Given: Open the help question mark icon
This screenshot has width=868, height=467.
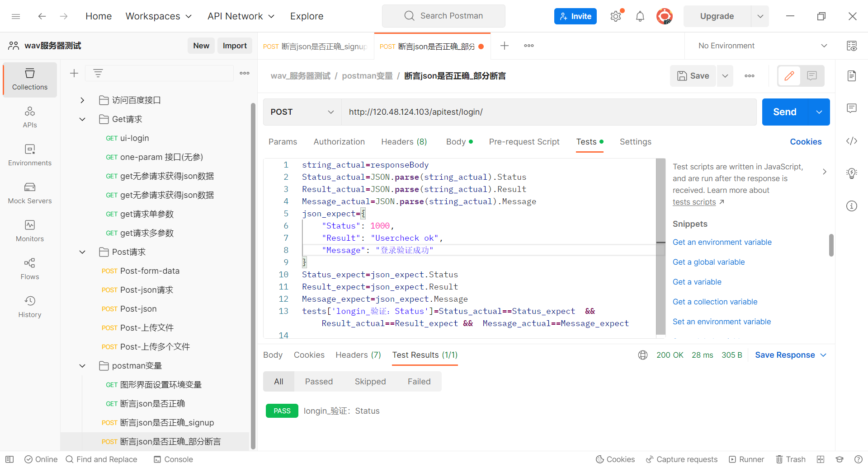Looking at the screenshot, I should (x=859, y=459).
